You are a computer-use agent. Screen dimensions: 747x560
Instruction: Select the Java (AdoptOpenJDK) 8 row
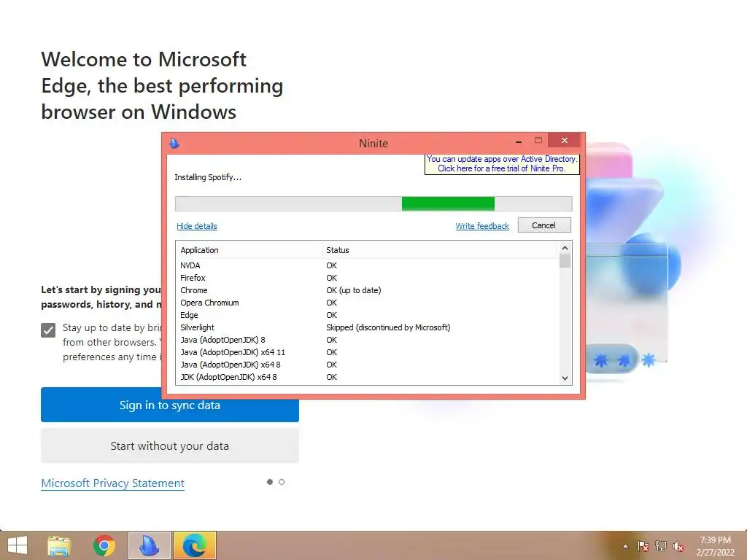367,340
